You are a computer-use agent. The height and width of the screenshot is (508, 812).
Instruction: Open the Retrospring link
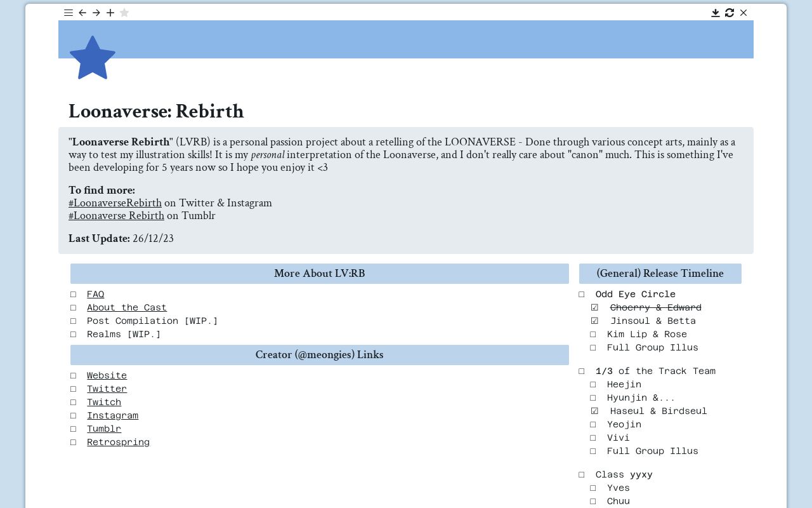[118, 442]
